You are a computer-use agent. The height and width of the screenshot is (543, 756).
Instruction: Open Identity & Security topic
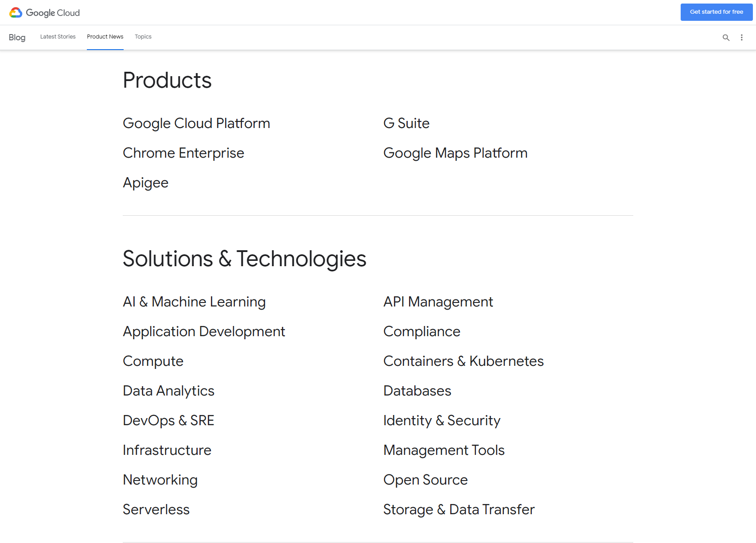[442, 420]
